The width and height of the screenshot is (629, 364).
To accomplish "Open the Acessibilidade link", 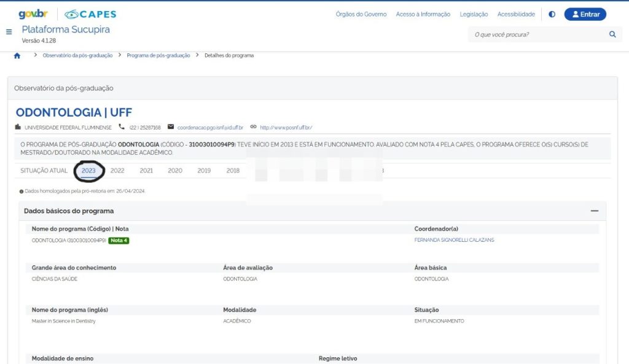I will point(516,14).
